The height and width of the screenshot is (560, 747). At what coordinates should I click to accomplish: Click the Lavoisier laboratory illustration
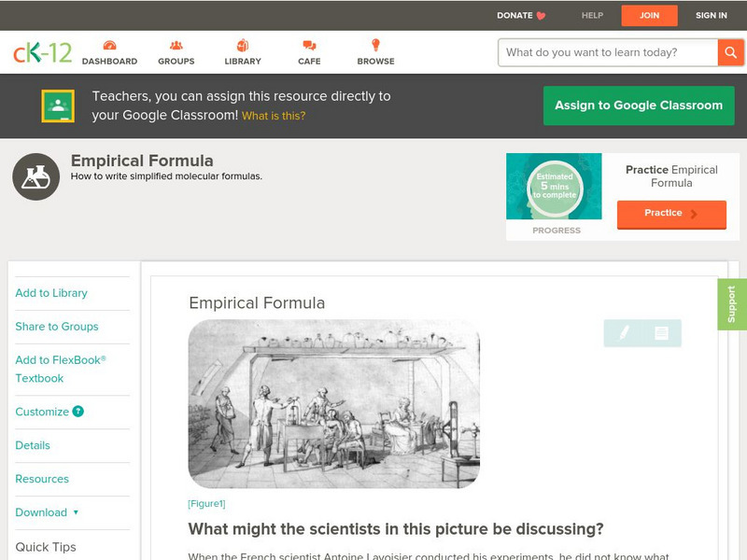(x=334, y=404)
